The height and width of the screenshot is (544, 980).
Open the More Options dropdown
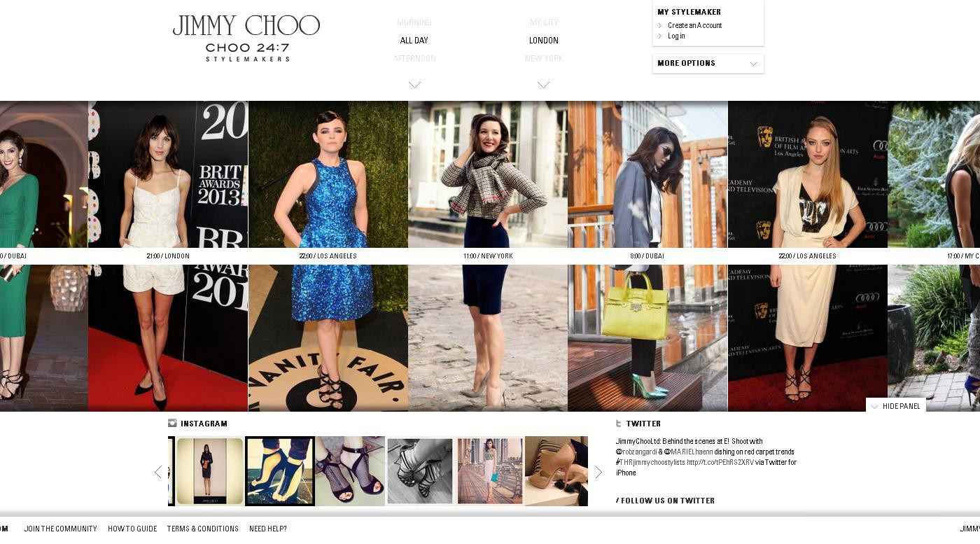[x=708, y=63]
